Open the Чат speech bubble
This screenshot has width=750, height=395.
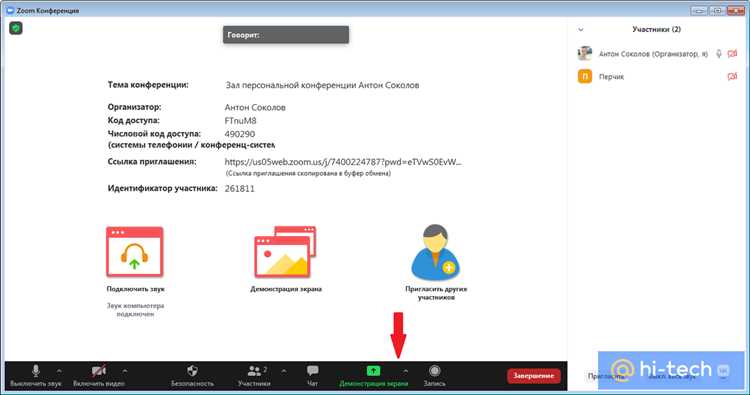313,371
